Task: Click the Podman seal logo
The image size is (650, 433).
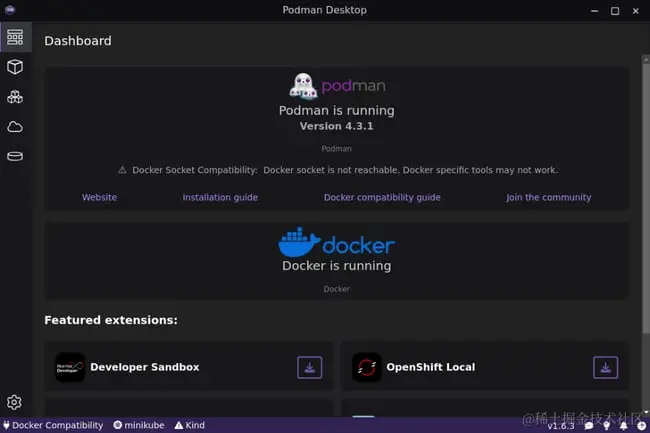Action: [303, 86]
